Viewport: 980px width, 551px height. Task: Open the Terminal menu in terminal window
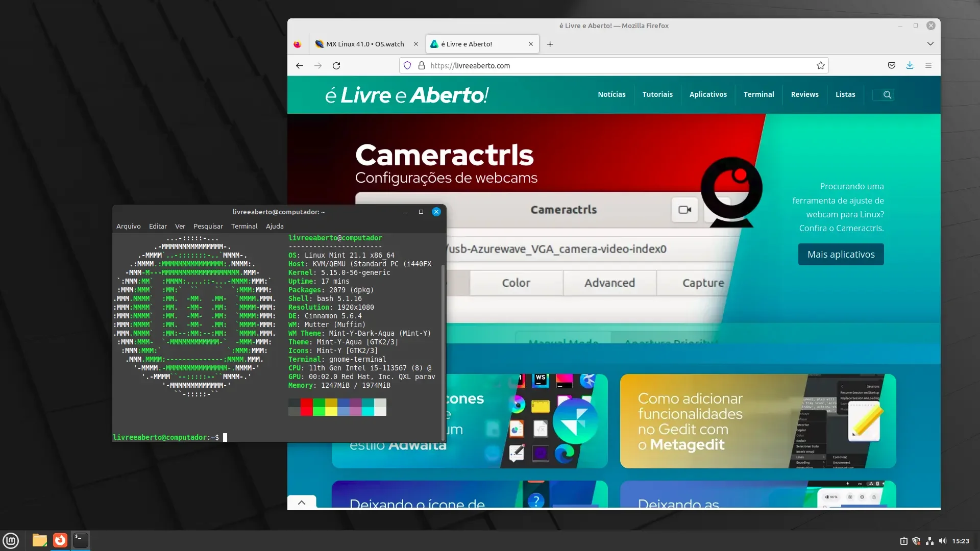tap(244, 226)
